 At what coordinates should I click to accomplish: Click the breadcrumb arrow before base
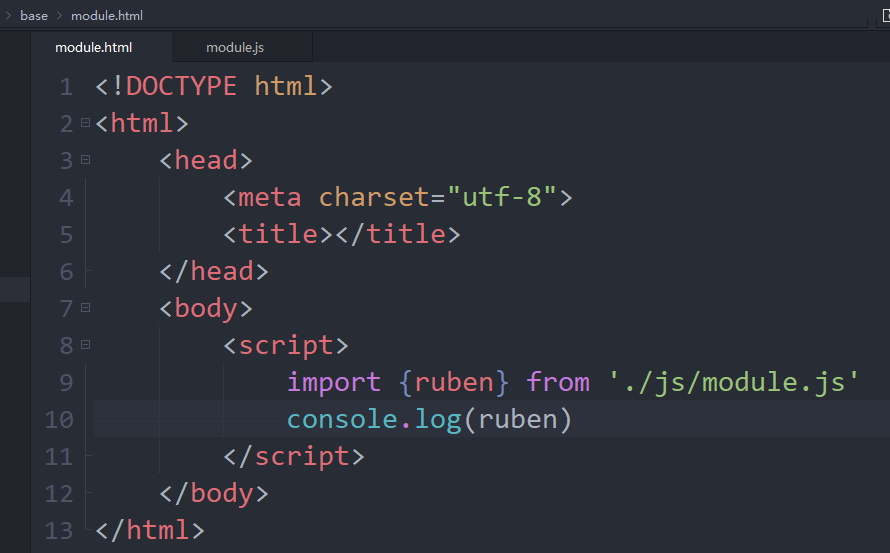pos(9,16)
